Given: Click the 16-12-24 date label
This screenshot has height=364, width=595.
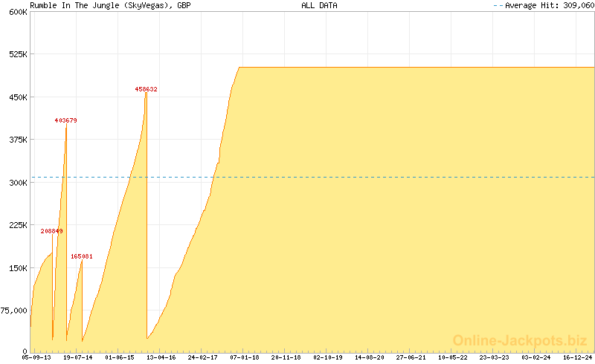Looking at the screenshot, I should pos(577,357).
